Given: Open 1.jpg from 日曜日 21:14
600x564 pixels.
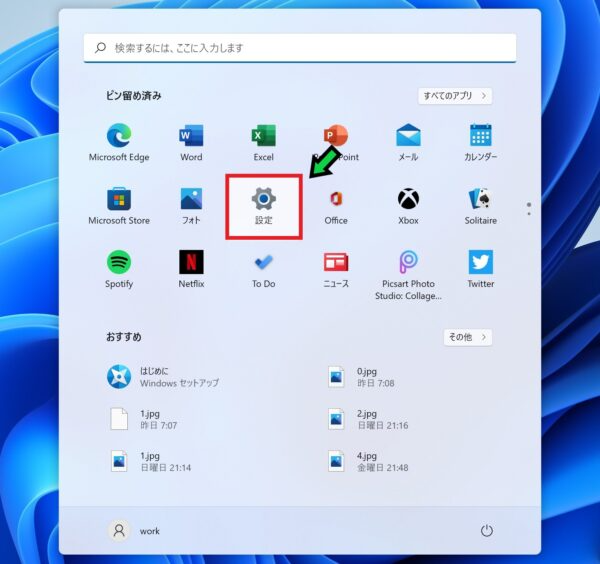Looking at the screenshot, I should click(x=150, y=461).
